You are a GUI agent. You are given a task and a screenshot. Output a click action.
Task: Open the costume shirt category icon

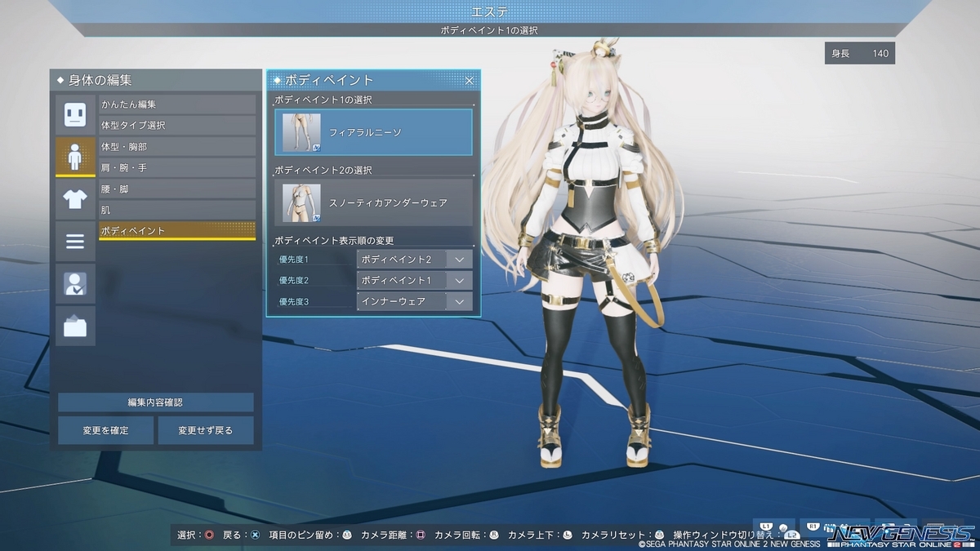click(75, 199)
